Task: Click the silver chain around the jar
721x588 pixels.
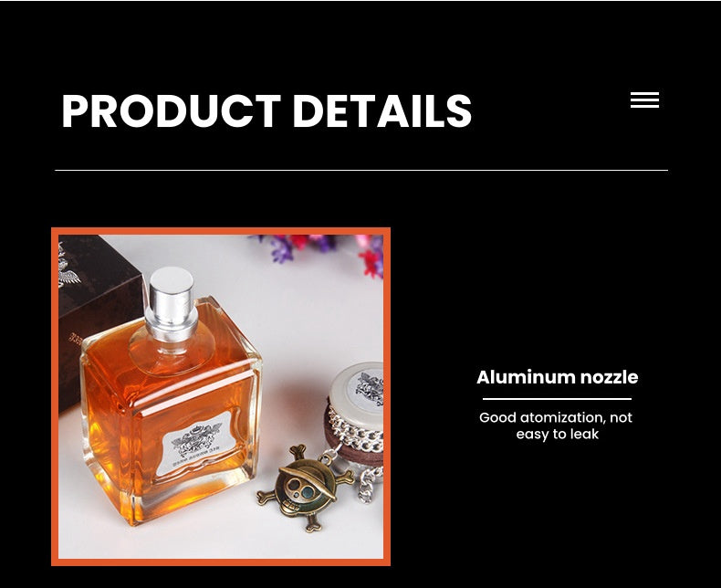Action: point(355,431)
